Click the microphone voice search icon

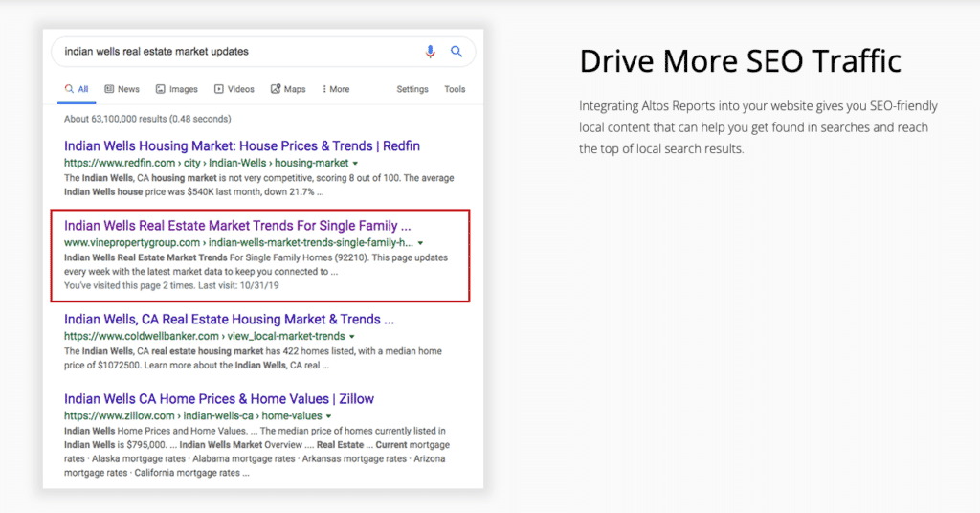click(x=430, y=52)
